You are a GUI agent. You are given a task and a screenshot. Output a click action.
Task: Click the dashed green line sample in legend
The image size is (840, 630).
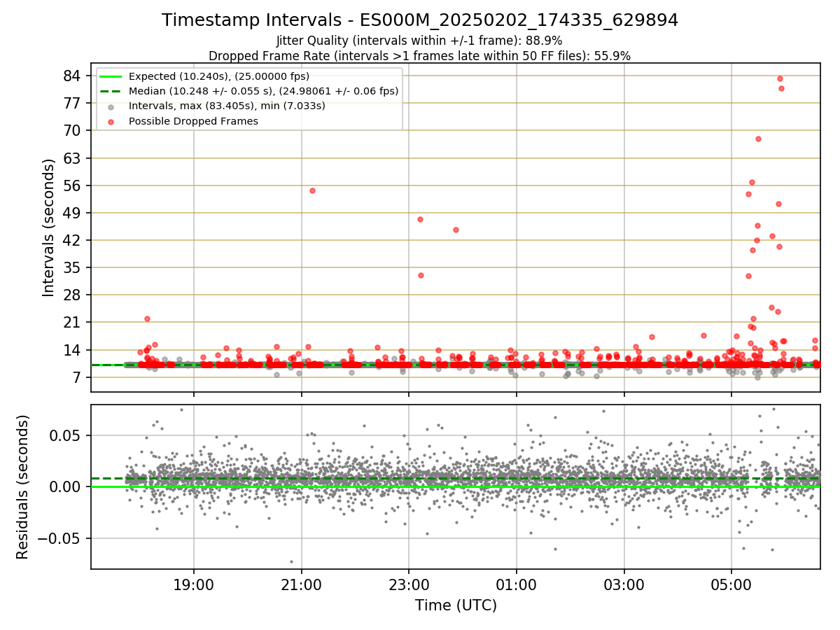tap(111, 91)
